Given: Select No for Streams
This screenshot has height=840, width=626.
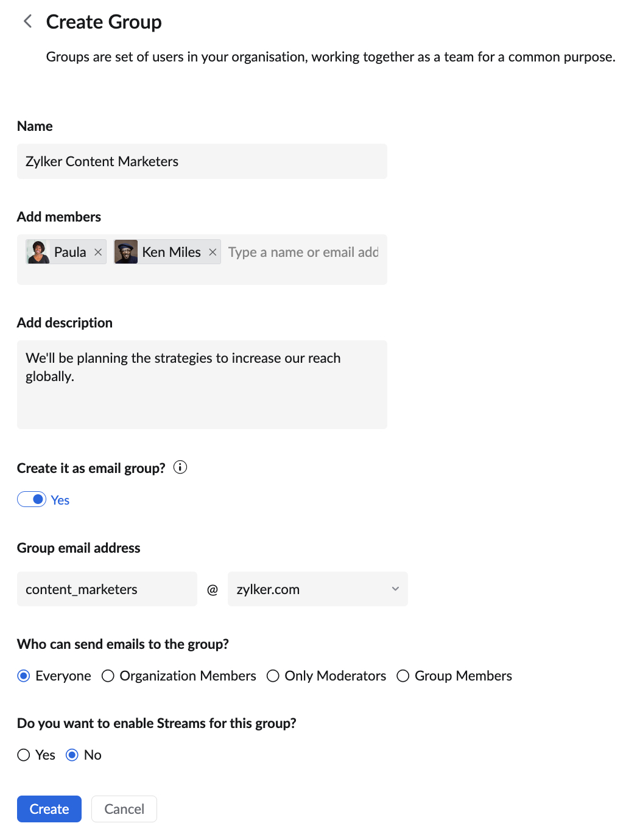Looking at the screenshot, I should click(72, 755).
